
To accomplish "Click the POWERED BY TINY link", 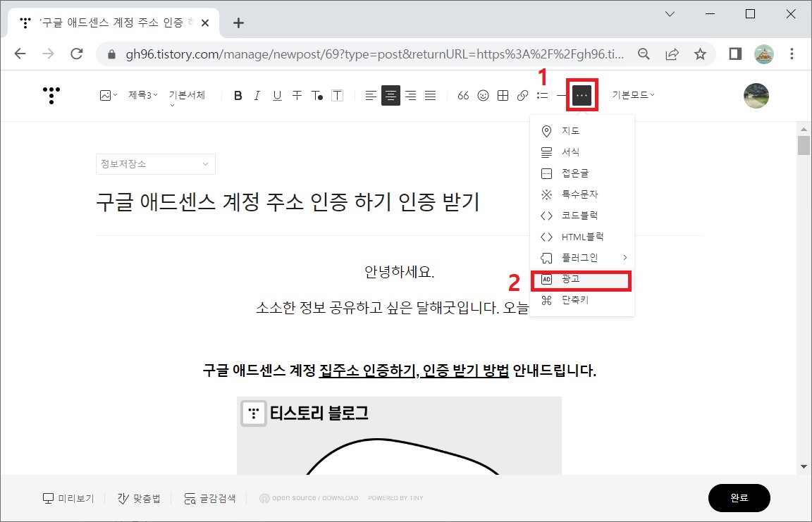I will coord(395,498).
